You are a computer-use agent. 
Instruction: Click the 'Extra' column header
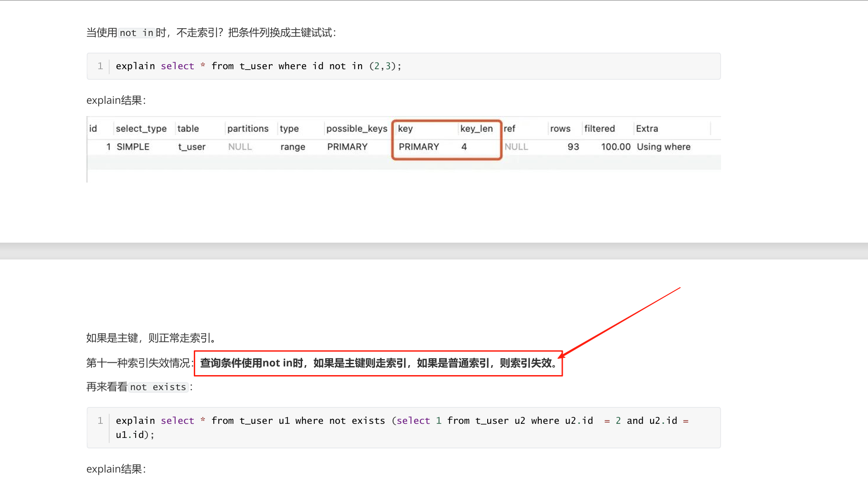[647, 129]
